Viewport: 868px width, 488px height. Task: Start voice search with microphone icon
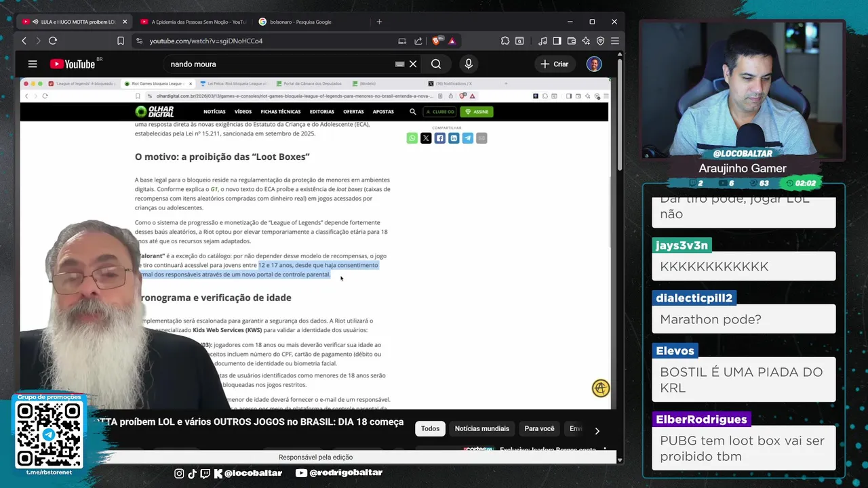(x=468, y=64)
